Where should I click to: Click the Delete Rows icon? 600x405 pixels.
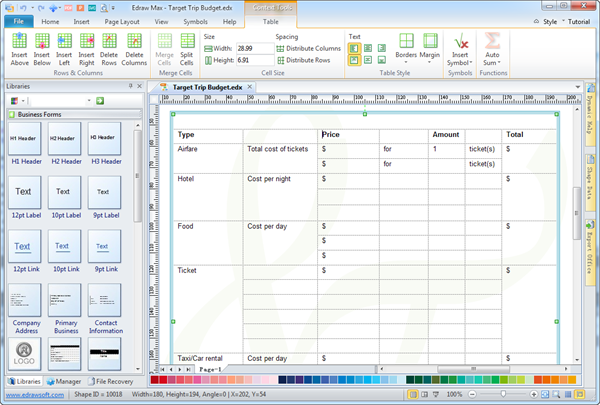[108, 49]
